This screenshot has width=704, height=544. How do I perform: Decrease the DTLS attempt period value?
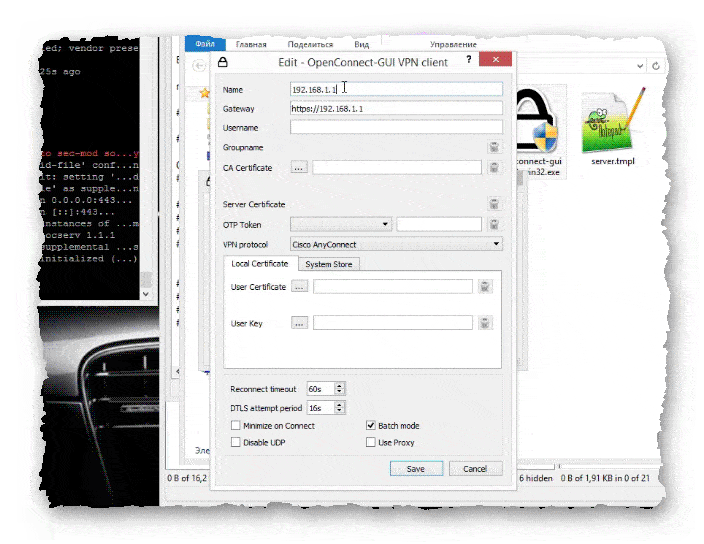click(x=339, y=410)
